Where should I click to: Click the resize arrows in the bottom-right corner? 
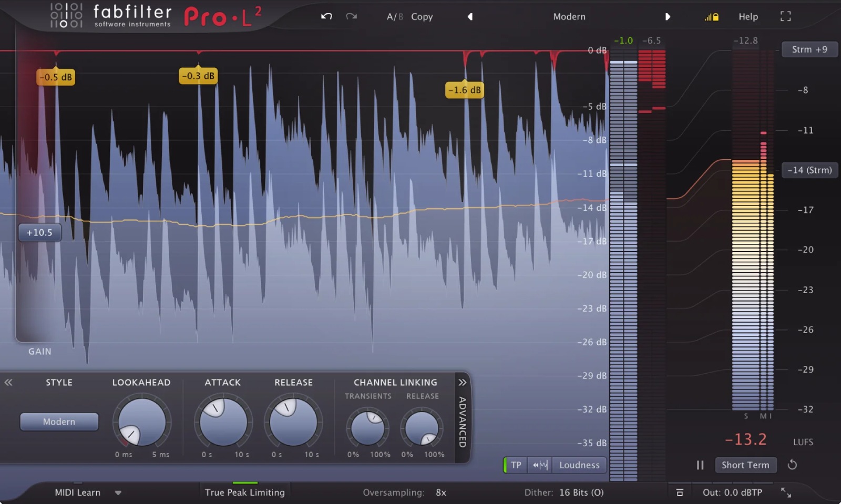click(x=786, y=492)
